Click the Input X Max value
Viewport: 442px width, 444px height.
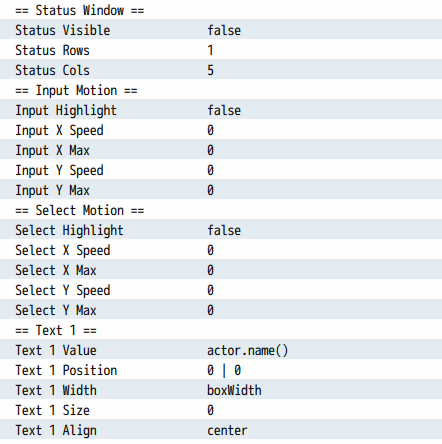click(x=210, y=150)
